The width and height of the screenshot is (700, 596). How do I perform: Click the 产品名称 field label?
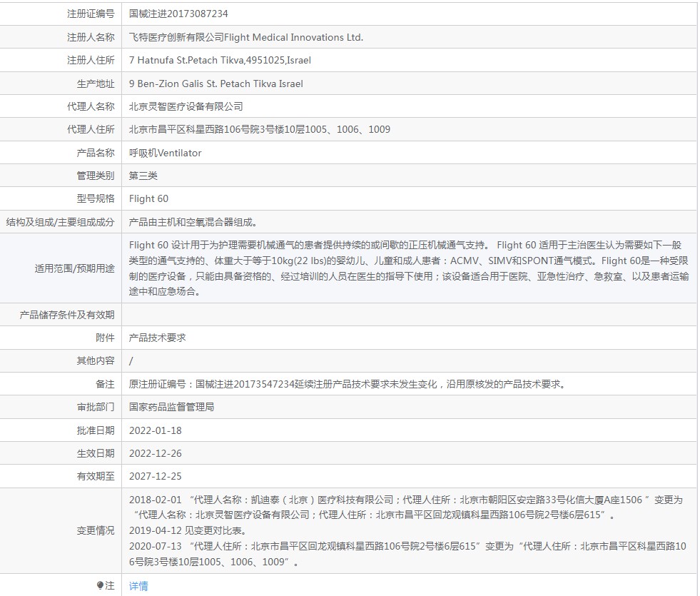[96, 153]
